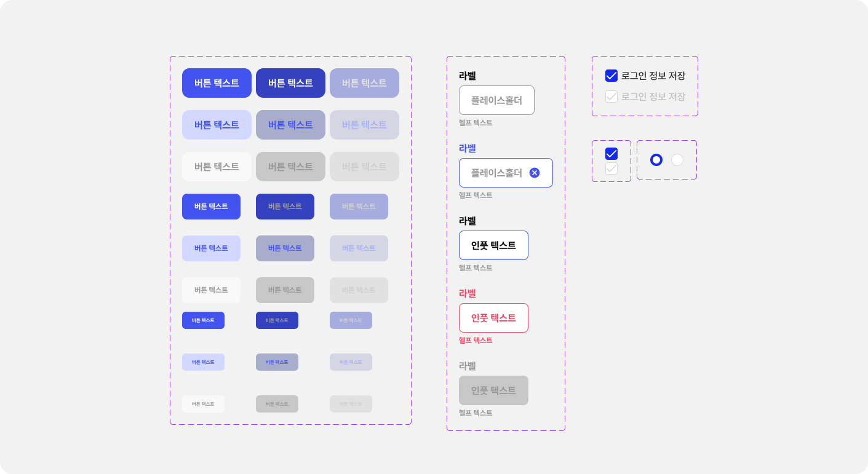The width and height of the screenshot is (868, 474).
Task: Click medium-size bright blue solid button
Action: pyautogui.click(x=211, y=207)
